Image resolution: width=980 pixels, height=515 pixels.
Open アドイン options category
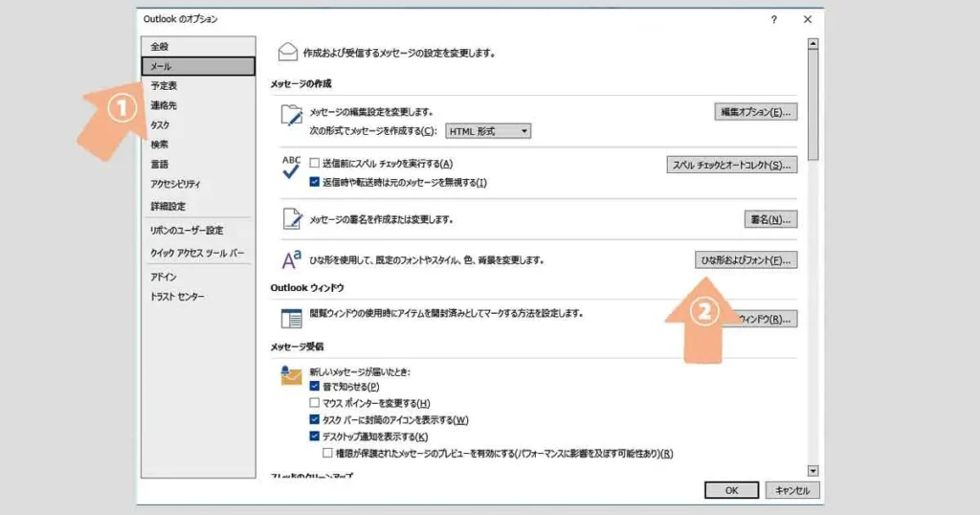[x=198, y=277]
